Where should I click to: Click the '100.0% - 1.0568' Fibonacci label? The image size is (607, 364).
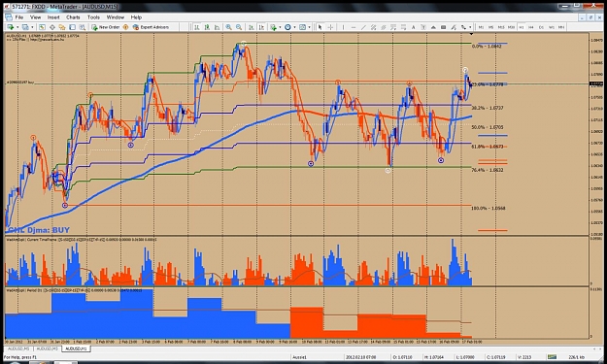[x=489, y=208]
